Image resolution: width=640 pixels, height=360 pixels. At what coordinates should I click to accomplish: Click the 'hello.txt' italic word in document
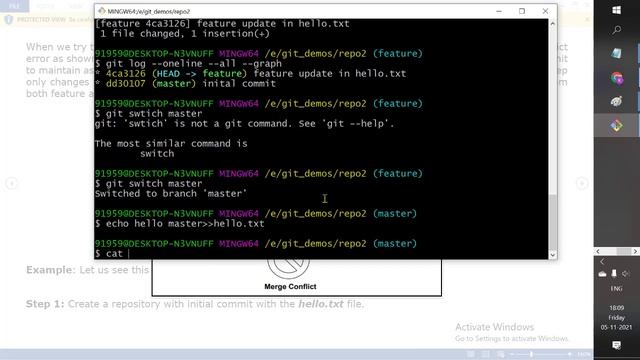pos(321,304)
